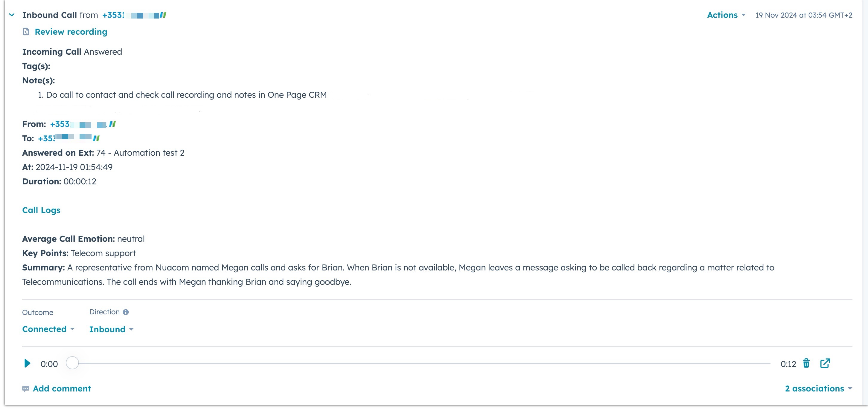Viewport: 868px width, 410px height.
Task: Expand the 2 associations dropdown
Action: (818, 389)
